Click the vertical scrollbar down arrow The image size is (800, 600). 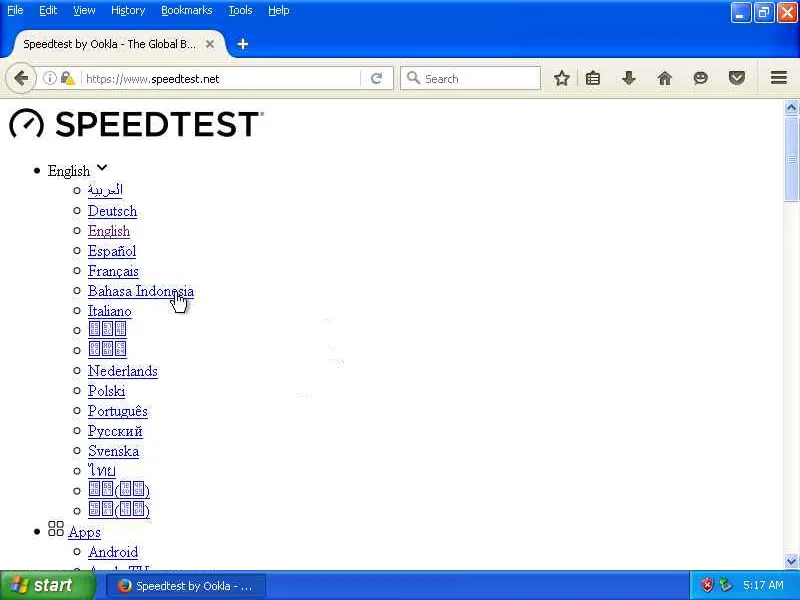[x=791, y=561]
